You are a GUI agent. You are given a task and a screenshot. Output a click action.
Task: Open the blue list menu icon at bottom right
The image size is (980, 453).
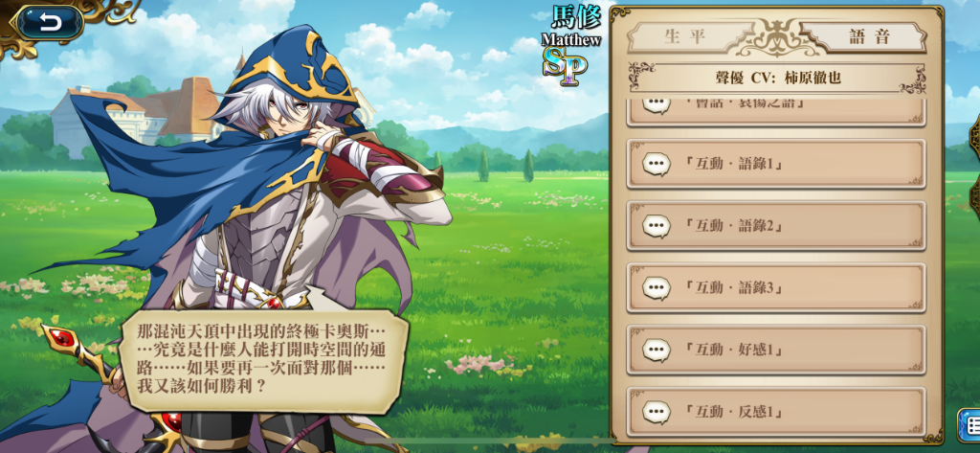tap(969, 425)
